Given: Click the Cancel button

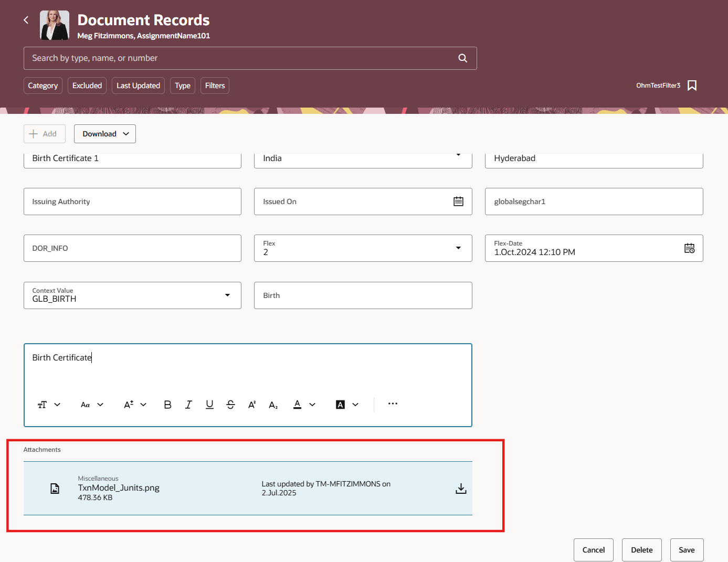Looking at the screenshot, I should click(x=594, y=550).
